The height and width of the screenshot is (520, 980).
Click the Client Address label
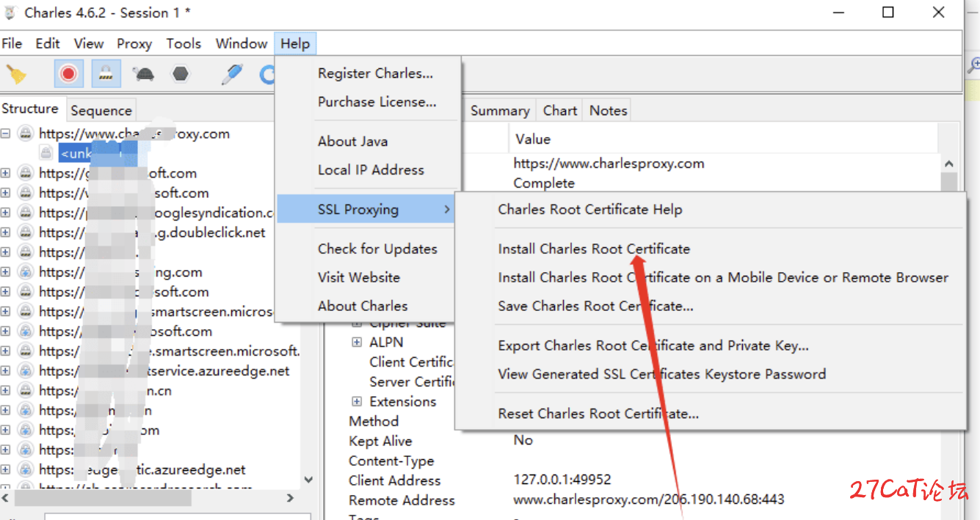(x=395, y=481)
